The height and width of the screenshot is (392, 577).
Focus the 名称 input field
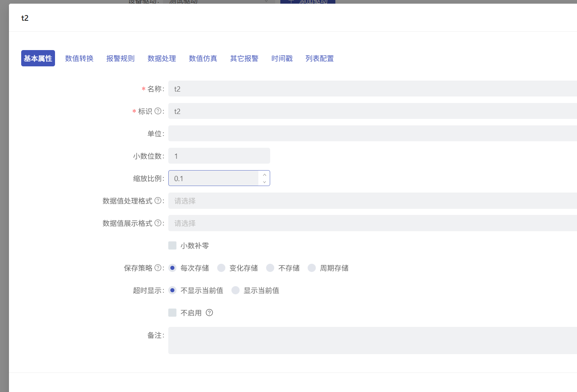[x=372, y=89]
